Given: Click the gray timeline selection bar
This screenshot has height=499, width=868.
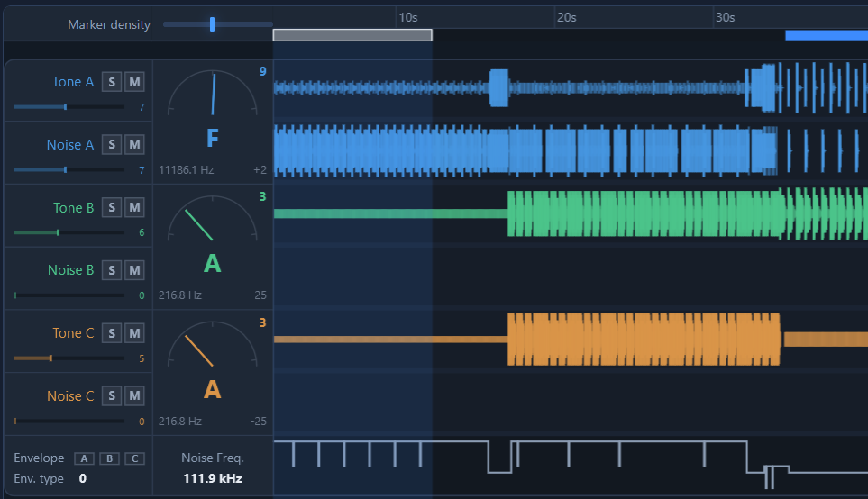Looking at the screenshot, I should tap(352, 35).
